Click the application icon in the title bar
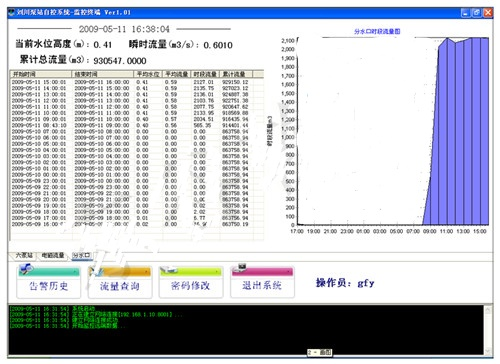 coord(12,13)
